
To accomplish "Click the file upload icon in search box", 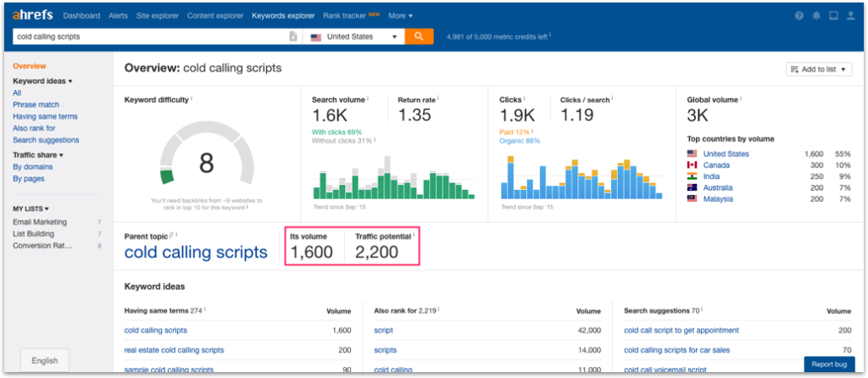I will 293,36.
